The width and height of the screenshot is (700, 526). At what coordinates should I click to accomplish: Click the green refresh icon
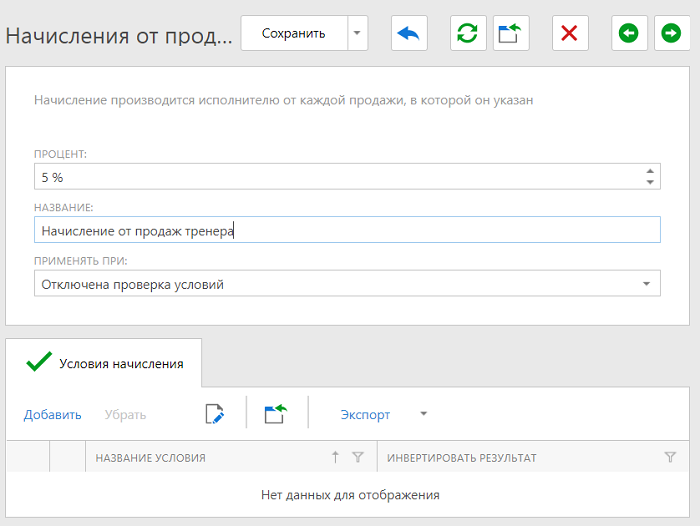point(468,33)
